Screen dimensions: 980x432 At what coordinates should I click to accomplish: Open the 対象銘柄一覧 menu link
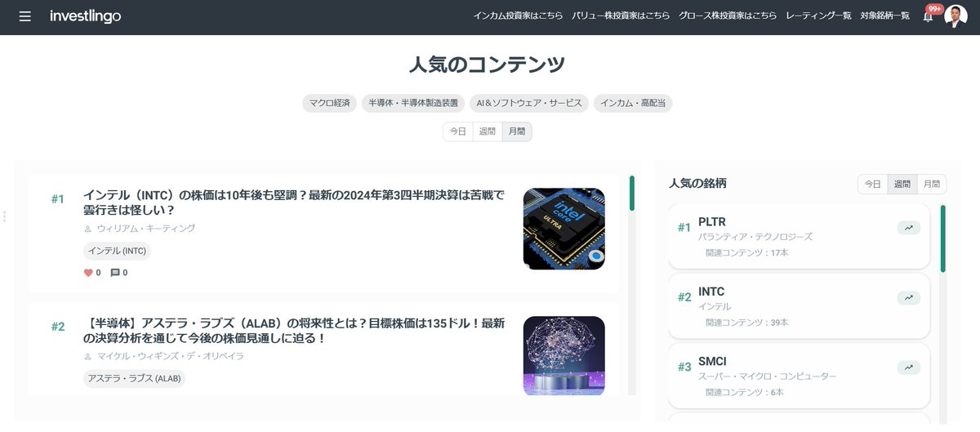pyautogui.click(x=884, y=16)
